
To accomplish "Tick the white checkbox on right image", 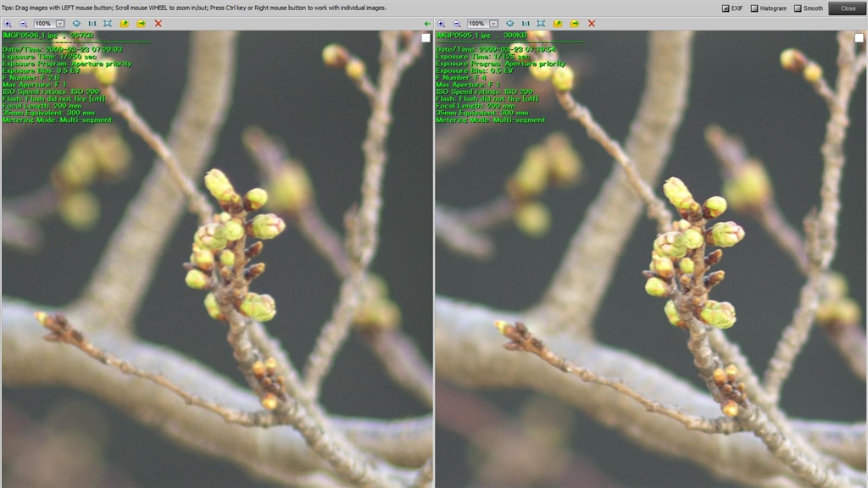I will click(859, 37).
